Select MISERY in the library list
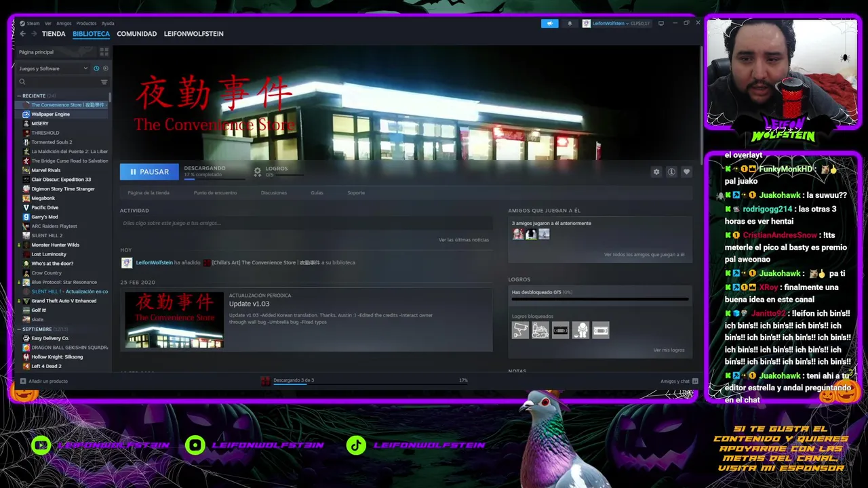 click(x=39, y=123)
